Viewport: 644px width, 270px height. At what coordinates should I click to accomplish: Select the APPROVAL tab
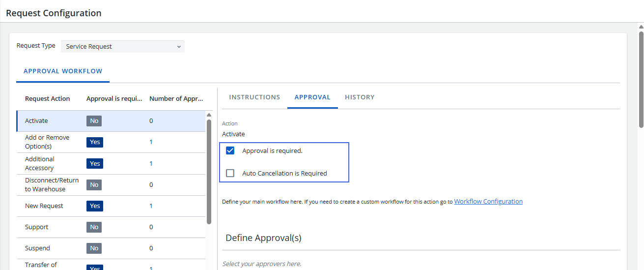pyautogui.click(x=312, y=97)
